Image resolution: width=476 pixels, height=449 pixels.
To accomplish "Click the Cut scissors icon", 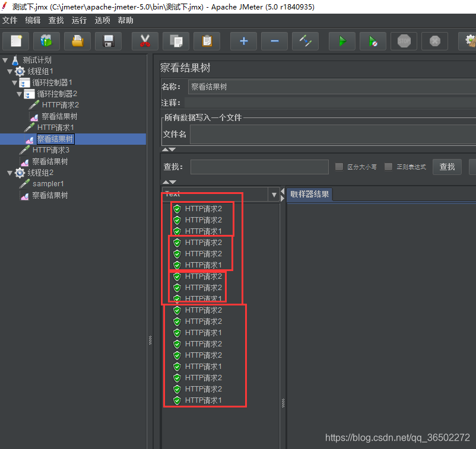I will point(145,41).
